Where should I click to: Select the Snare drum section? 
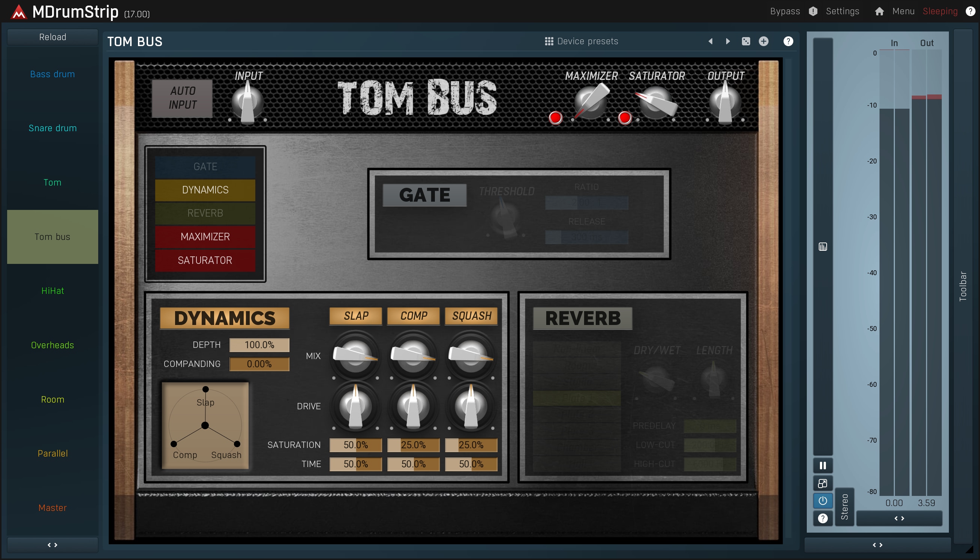click(52, 128)
